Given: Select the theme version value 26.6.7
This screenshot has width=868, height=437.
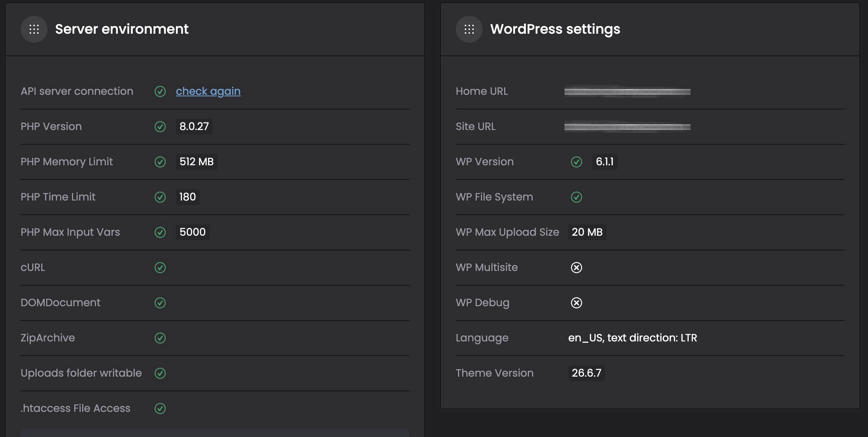Looking at the screenshot, I should [586, 373].
